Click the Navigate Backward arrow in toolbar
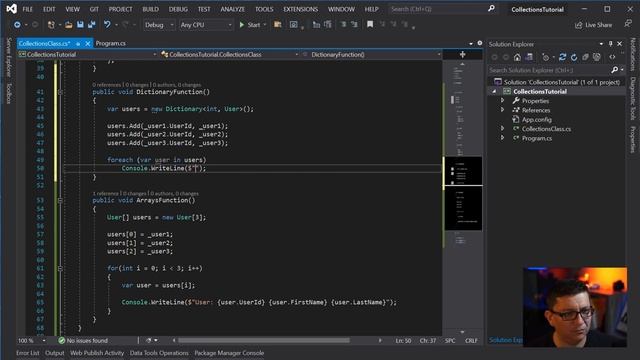The image size is (640, 360). point(17,25)
